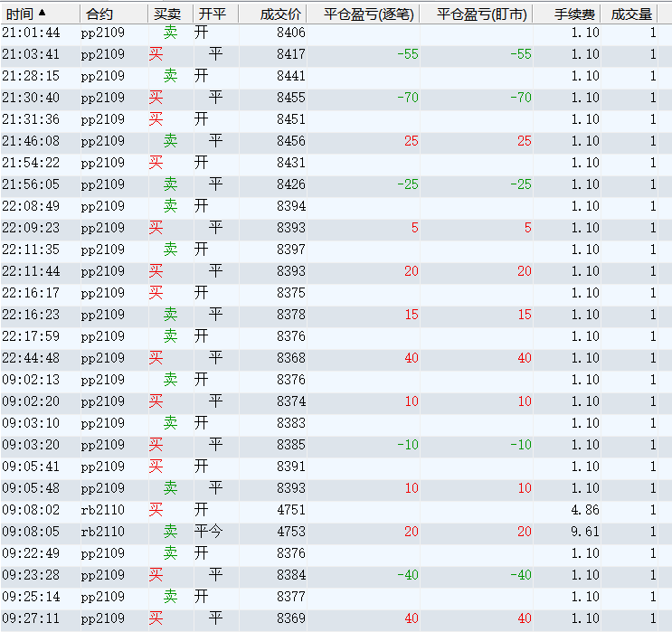Viewport: 672px width, 632px height.
Task: Click the fee 4.86 cell
Action: tap(585, 510)
